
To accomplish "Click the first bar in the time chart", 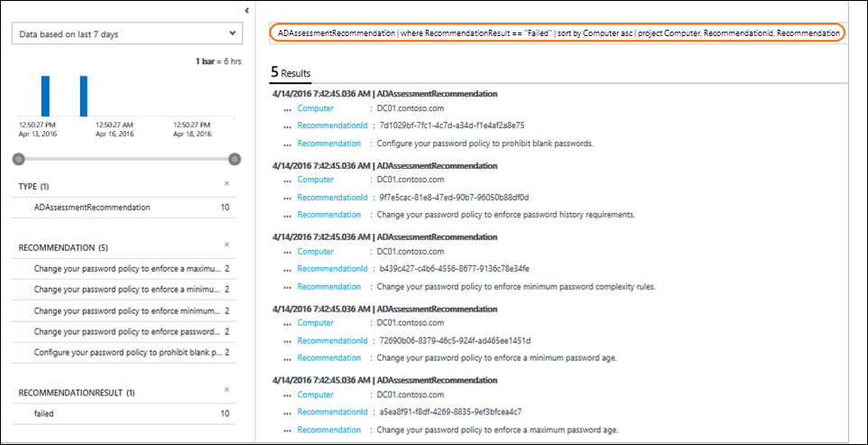I will pos(45,96).
